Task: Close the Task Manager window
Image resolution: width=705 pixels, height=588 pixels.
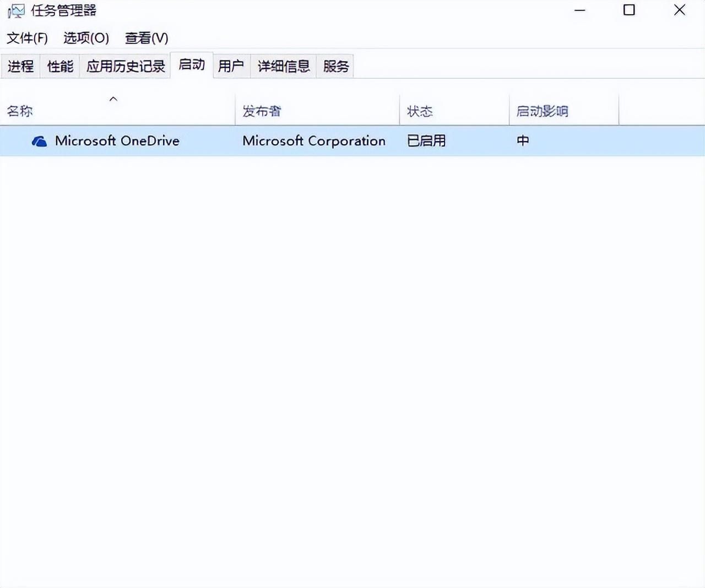Action: pyautogui.click(x=680, y=10)
